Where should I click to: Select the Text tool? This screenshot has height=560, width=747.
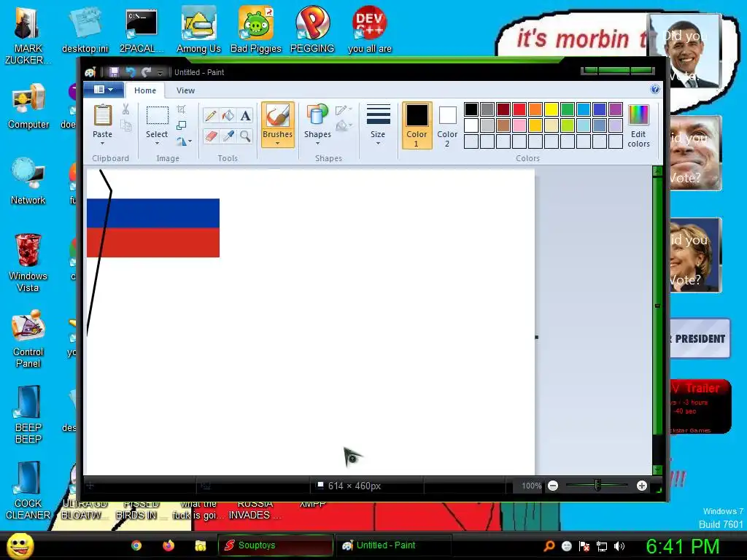[245, 116]
